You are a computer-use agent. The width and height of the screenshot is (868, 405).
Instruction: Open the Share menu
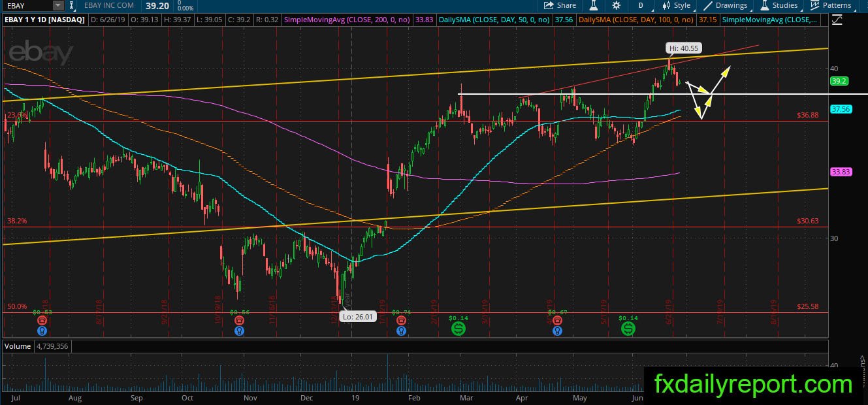pyautogui.click(x=560, y=5)
